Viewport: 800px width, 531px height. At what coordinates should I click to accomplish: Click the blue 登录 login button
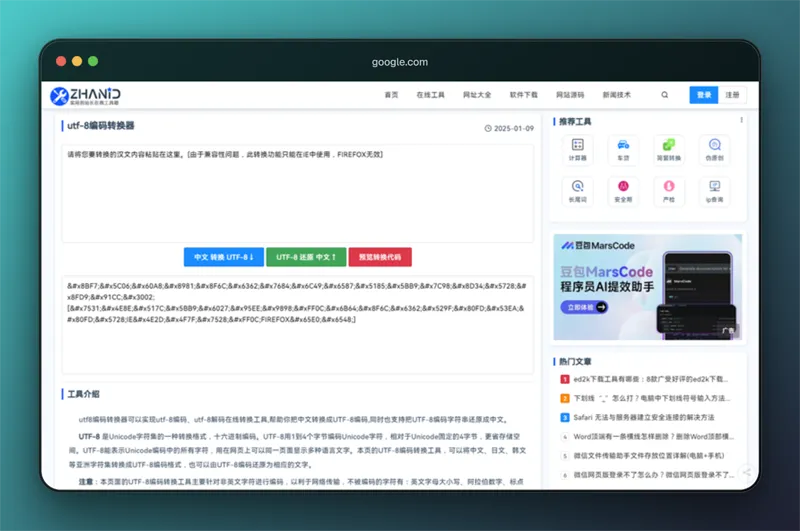click(704, 95)
